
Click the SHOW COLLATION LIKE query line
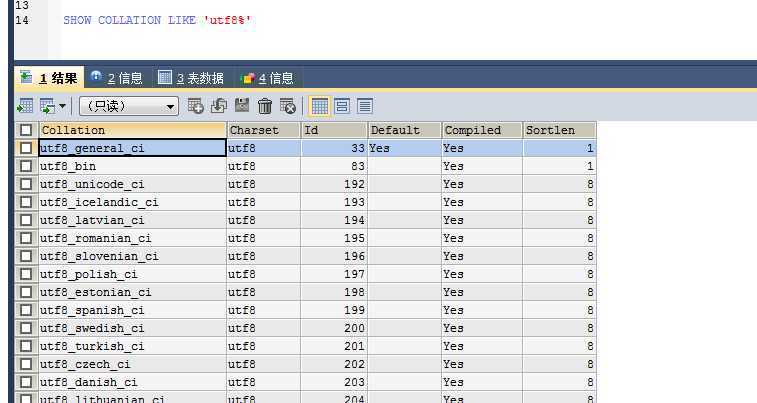click(157, 20)
